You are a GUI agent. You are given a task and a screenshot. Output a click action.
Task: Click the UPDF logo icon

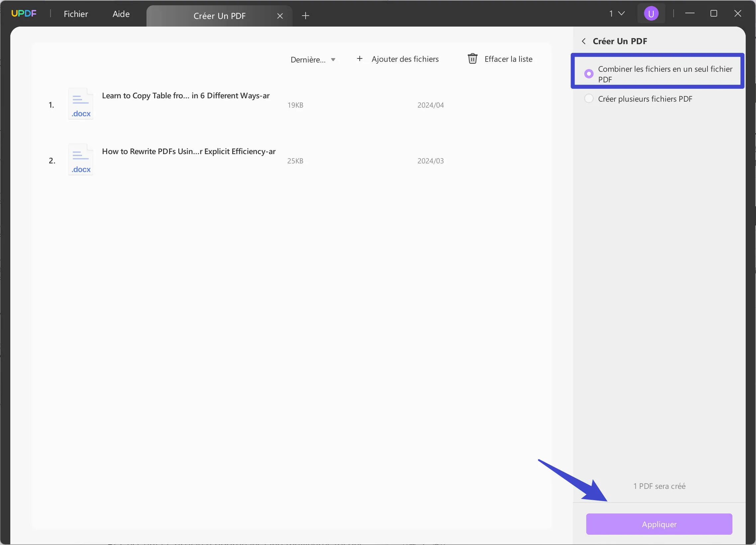pyautogui.click(x=24, y=13)
